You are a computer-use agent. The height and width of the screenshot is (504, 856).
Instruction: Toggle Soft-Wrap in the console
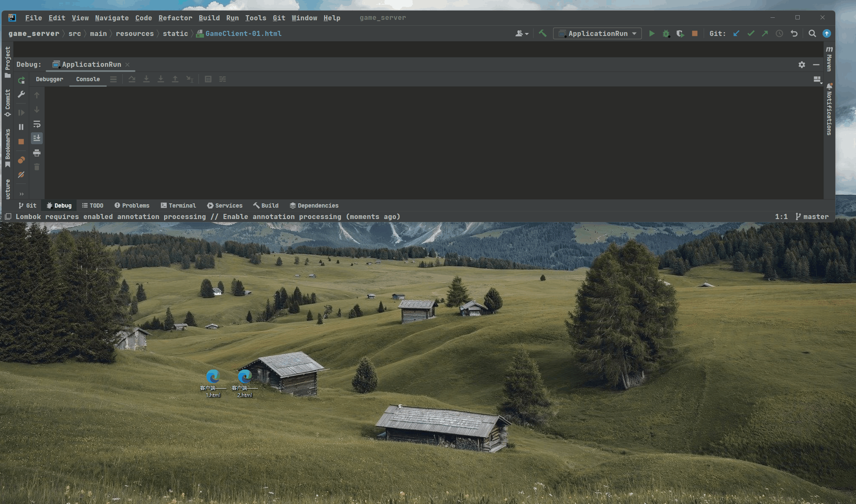pos(37,124)
